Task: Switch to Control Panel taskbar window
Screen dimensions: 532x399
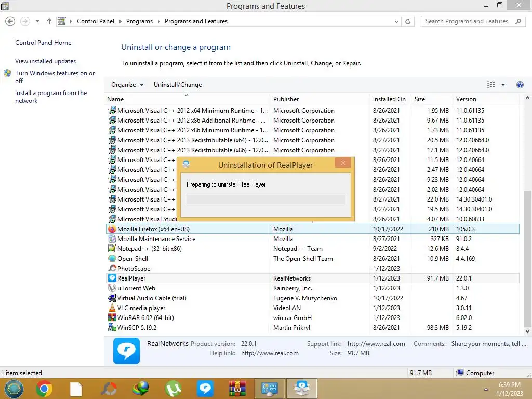Action: (270, 389)
